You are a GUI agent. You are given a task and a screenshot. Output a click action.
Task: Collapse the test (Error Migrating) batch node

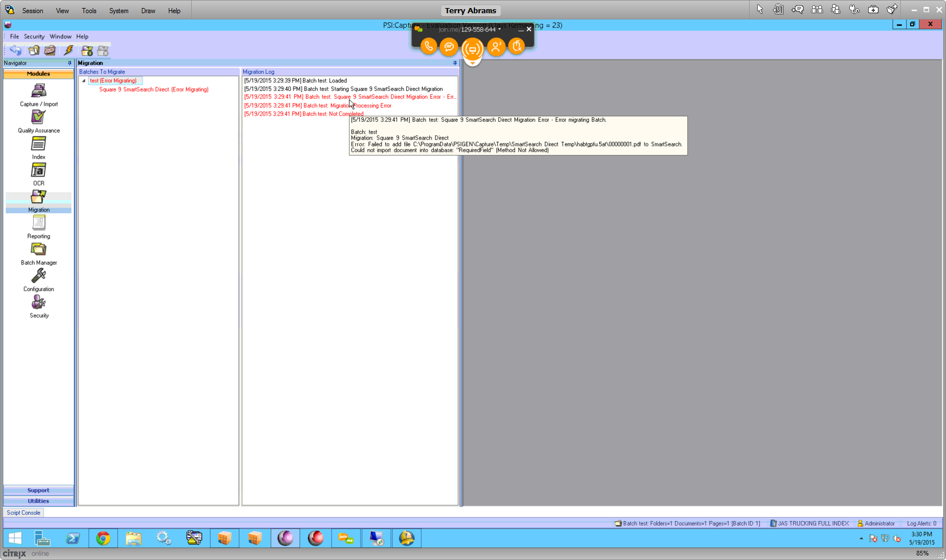(84, 81)
